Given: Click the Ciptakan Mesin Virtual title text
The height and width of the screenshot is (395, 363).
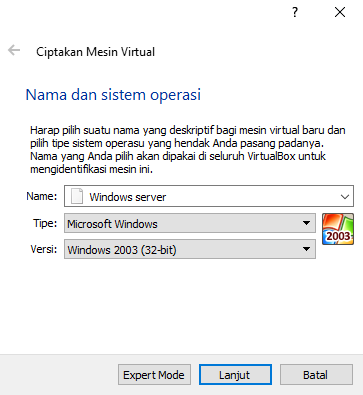Looking at the screenshot, I should click(x=95, y=52).
